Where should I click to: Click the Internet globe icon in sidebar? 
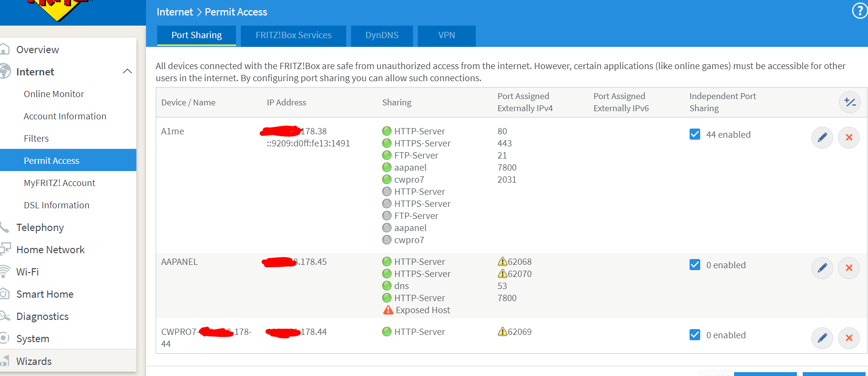pyautogui.click(x=5, y=71)
